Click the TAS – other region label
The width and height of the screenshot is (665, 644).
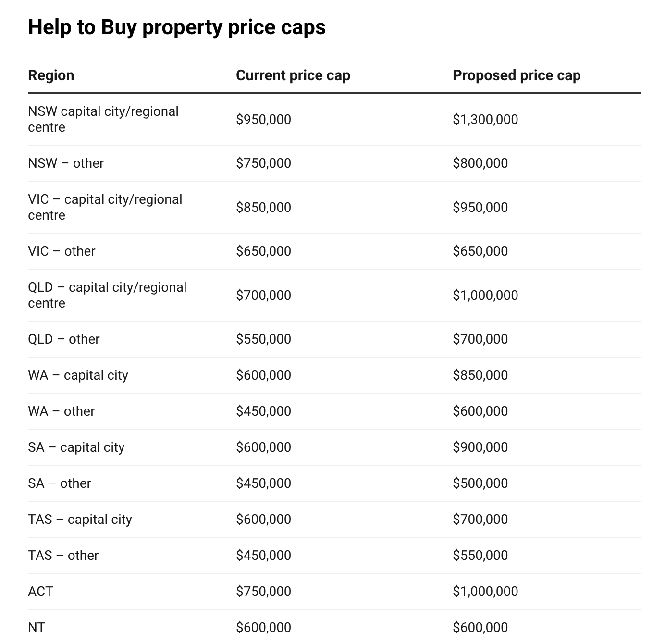63,556
